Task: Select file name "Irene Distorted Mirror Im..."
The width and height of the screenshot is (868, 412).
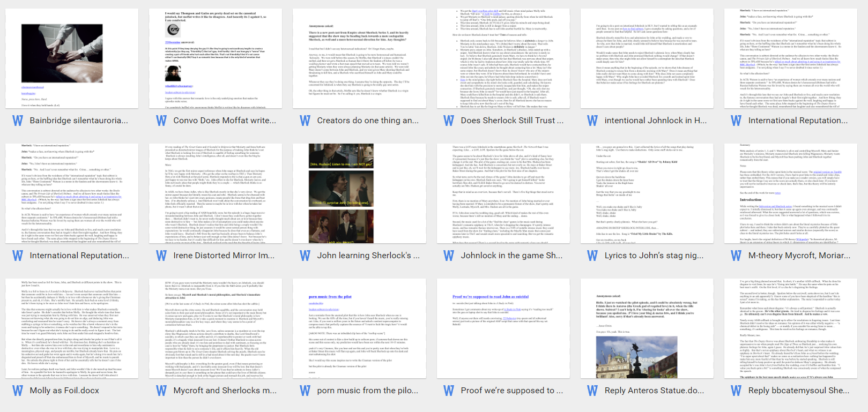Action: [224, 256]
